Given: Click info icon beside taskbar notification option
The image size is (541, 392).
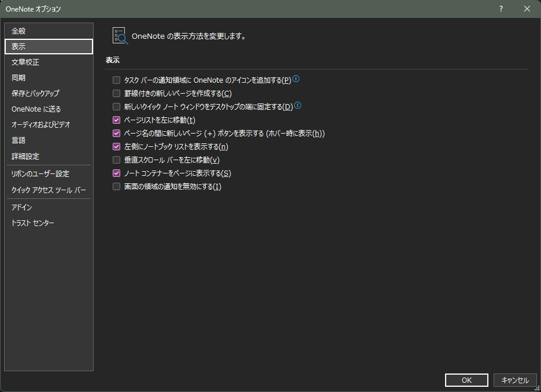Looking at the screenshot, I should point(296,79).
